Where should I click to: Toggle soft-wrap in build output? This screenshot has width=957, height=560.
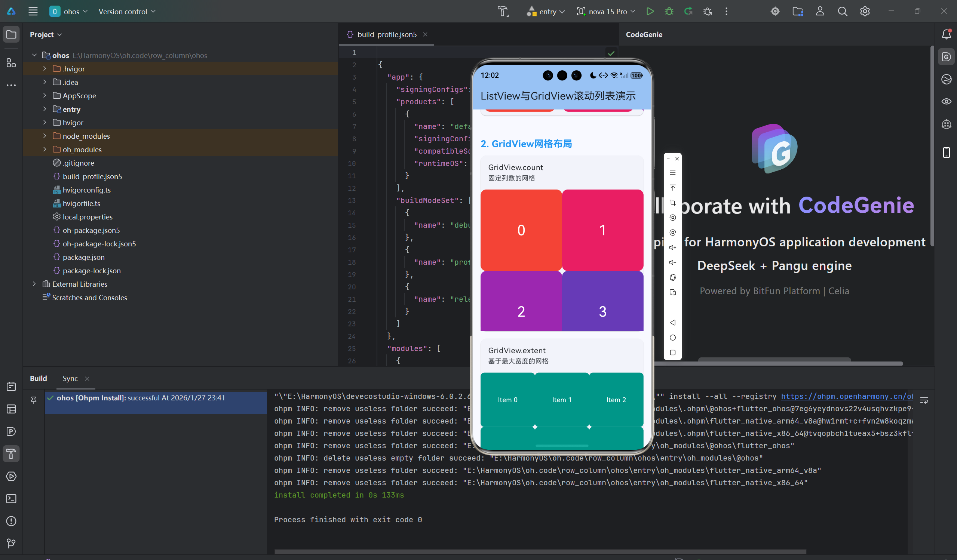pyautogui.click(x=924, y=400)
